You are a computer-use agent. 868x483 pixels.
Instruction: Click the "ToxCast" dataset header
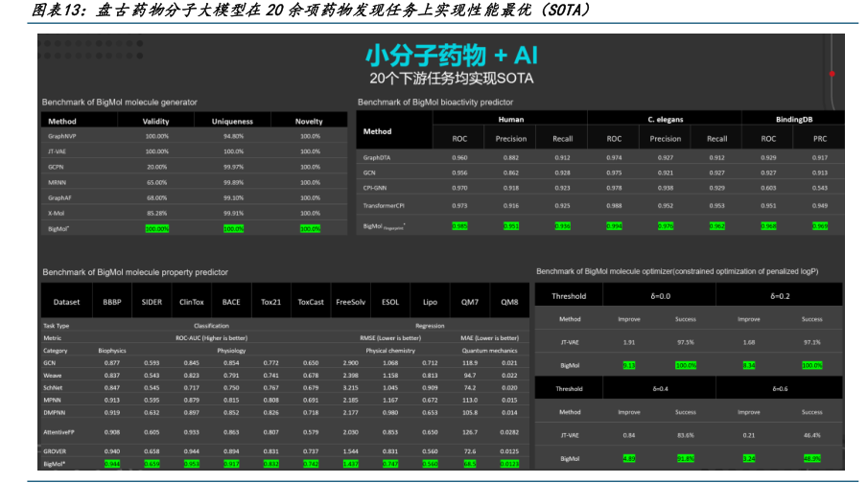(x=311, y=302)
